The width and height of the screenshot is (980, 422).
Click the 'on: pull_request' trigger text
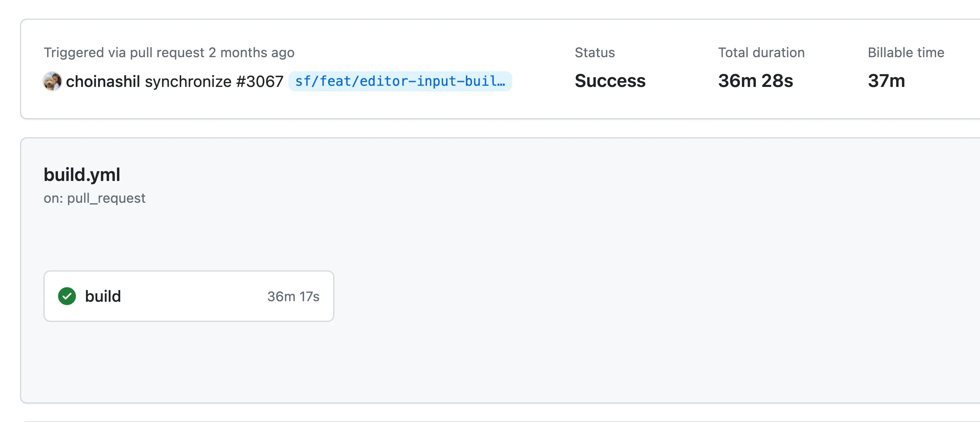coord(94,198)
